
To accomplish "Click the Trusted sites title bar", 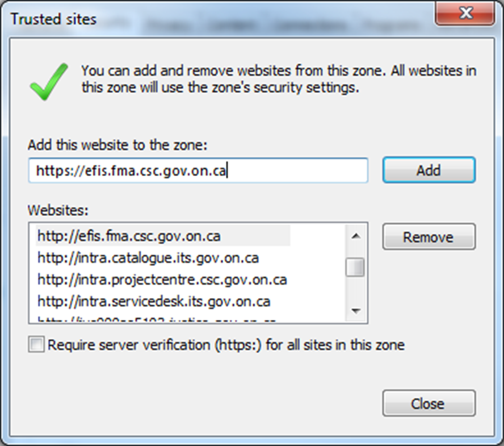I will (216, 19).
